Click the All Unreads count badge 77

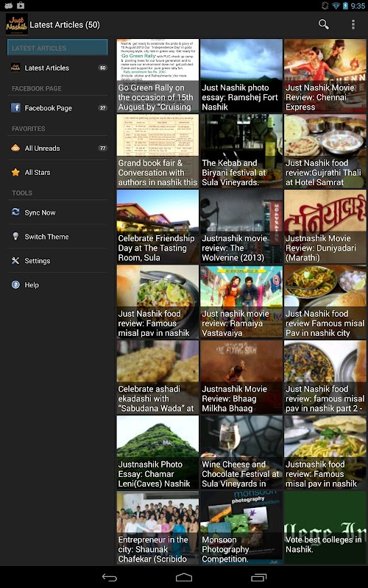coord(102,148)
